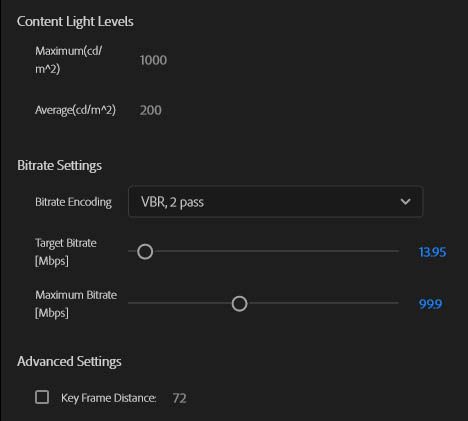This screenshot has height=421, width=468.
Task: Collapse the Advanced Settings section heading
Action: click(69, 361)
